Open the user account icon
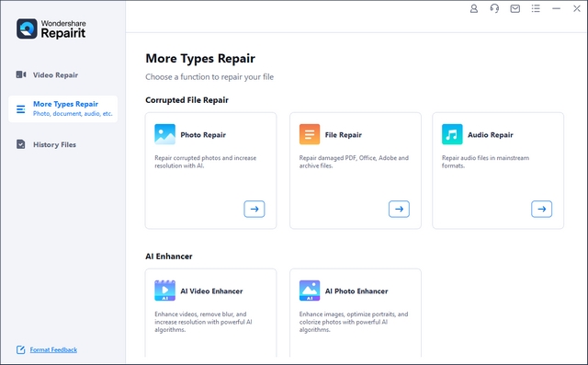 click(474, 8)
